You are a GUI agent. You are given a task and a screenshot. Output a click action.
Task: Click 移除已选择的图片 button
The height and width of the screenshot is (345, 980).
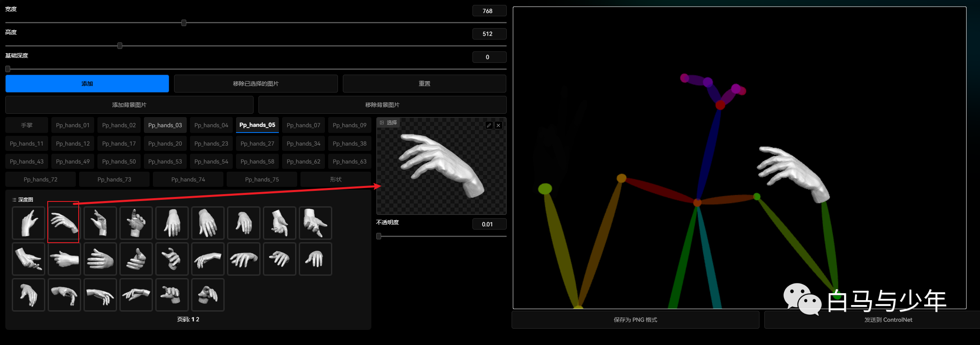[x=256, y=84]
